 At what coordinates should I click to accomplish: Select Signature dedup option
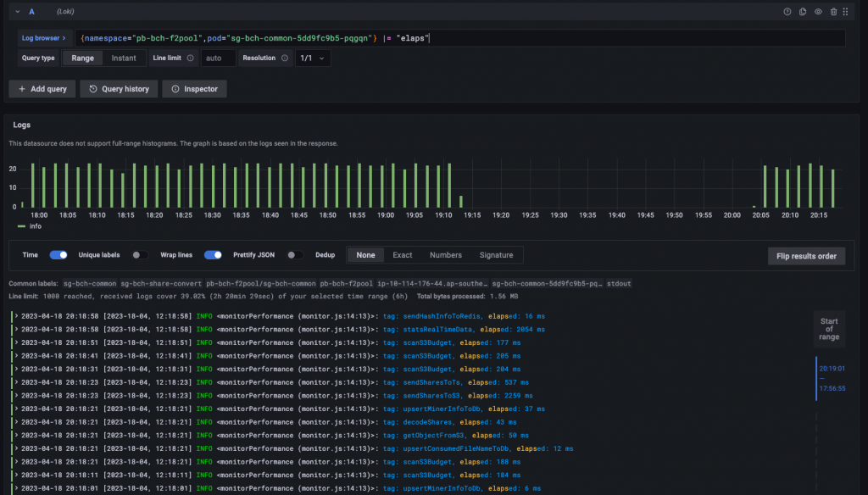tap(496, 255)
